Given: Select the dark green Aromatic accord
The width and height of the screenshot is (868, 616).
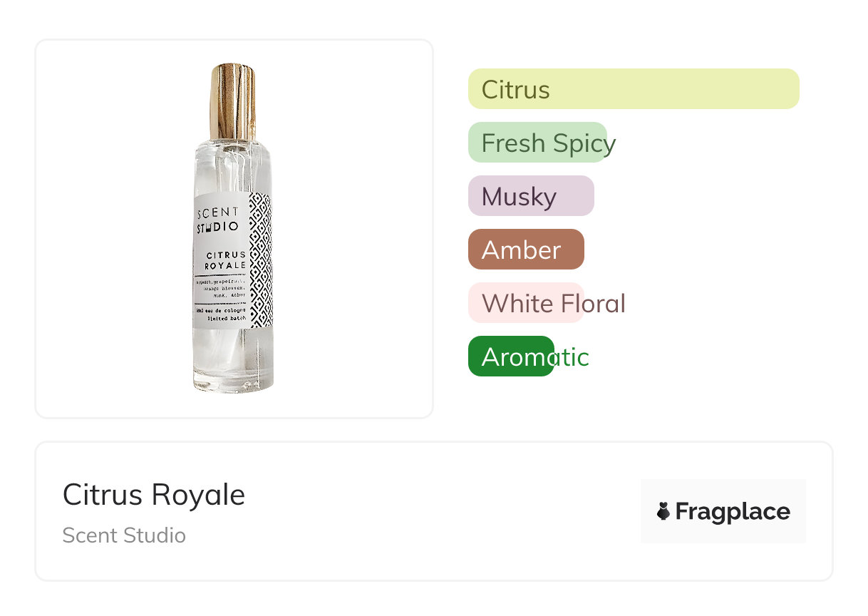Looking at the screenshot, I should tap(511, 356).
